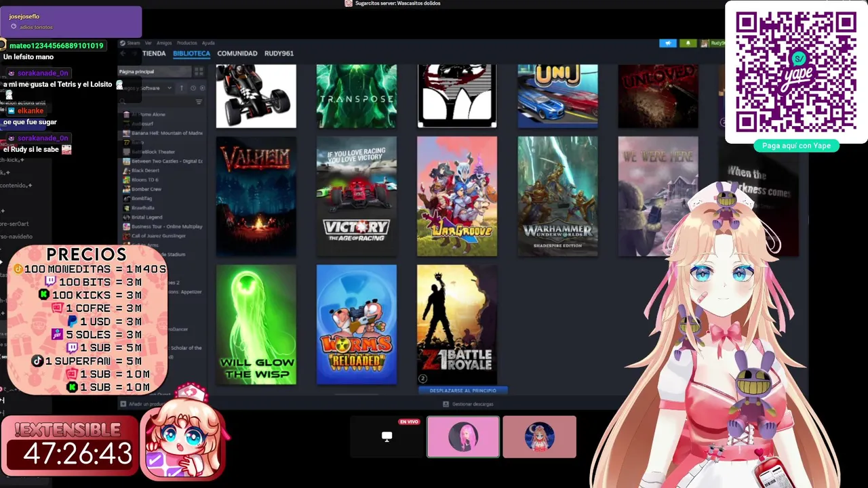The image size is (868, 488).
Task: Open the Amigos menu
Action: click(x=164, y=43)
